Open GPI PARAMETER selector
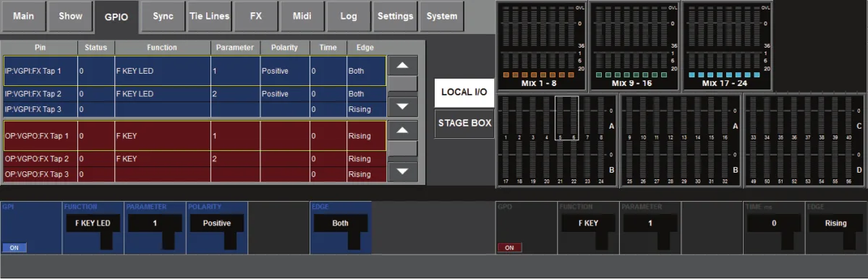868x279 pixels. [x=155, y=223]
